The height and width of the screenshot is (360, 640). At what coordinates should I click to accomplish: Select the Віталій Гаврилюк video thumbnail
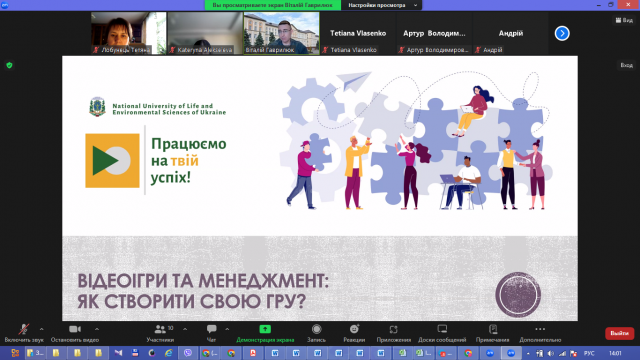282,33
